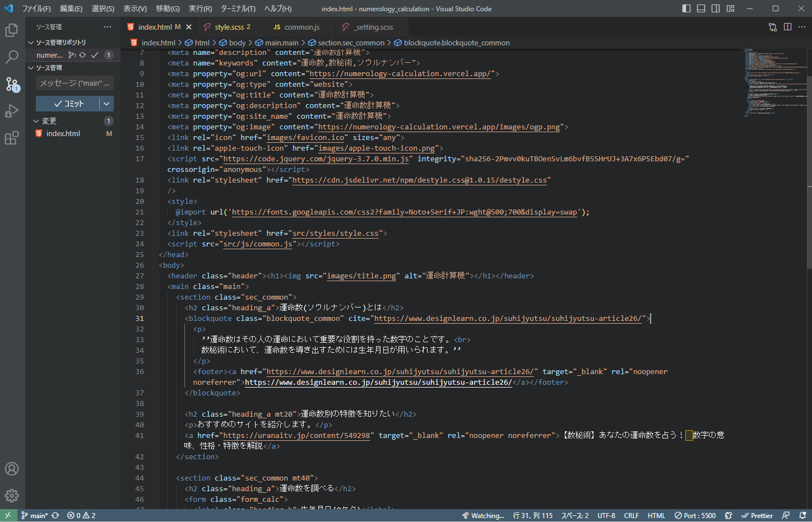Click Watching Sass status item
The image size is (812, 522).
coord(483,515)
